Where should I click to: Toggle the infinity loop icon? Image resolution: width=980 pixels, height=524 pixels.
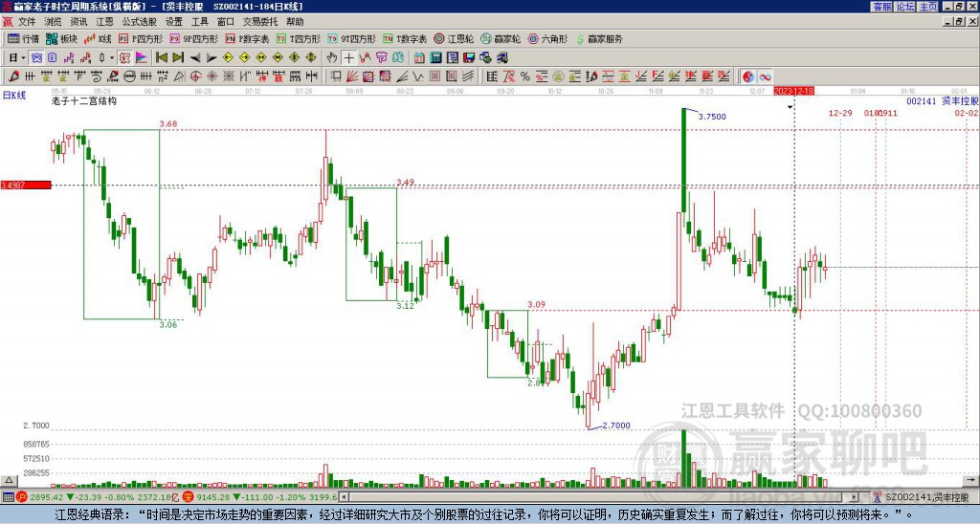765,76
